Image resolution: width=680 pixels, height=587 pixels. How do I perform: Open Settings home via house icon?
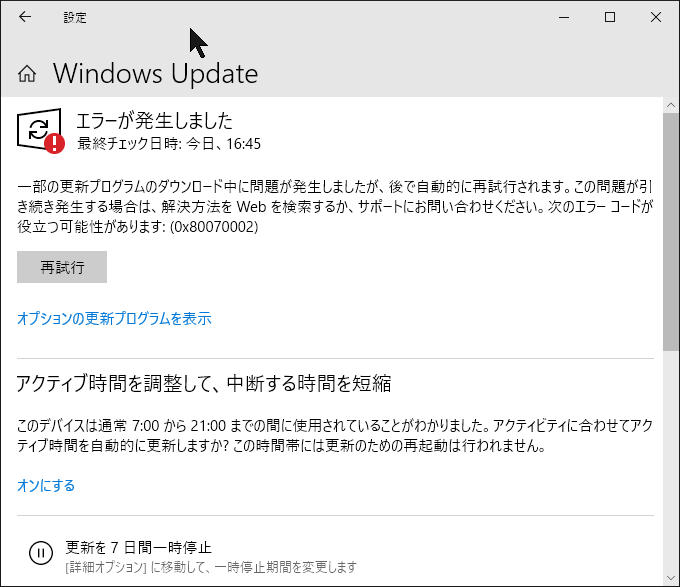click(27, 74)
